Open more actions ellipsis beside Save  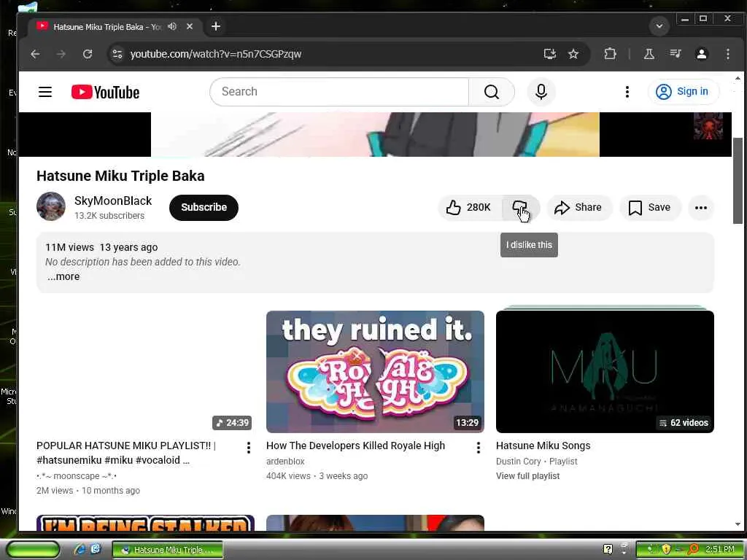coord(701,208)
